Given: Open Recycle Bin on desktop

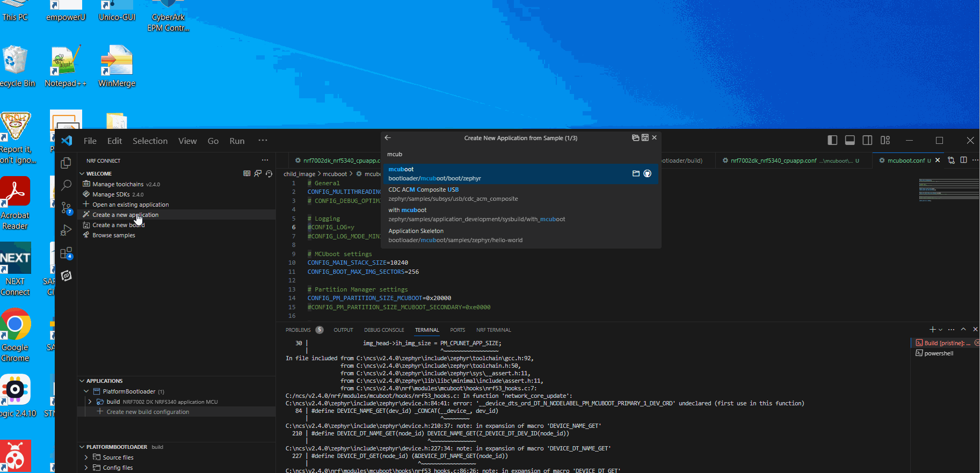Looking at the screenshot, I should pos(16,66).
